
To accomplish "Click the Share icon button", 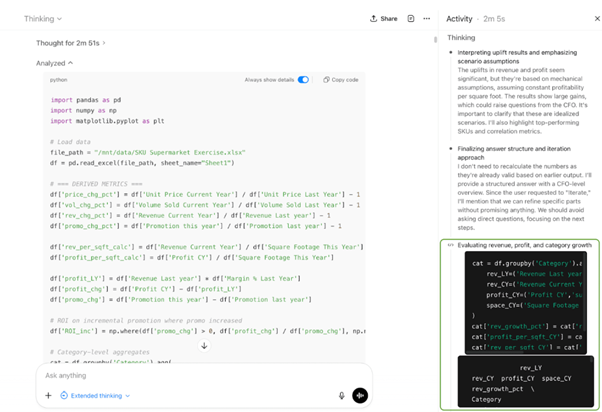I will pyautogui.click(x=383, y=18).
